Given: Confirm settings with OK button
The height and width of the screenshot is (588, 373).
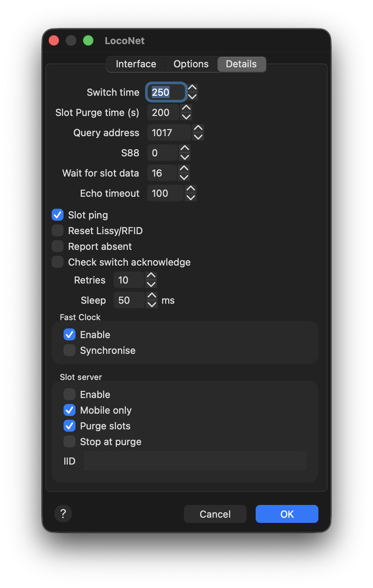Looking at the screenshot, I should click(x=287, y=514).
